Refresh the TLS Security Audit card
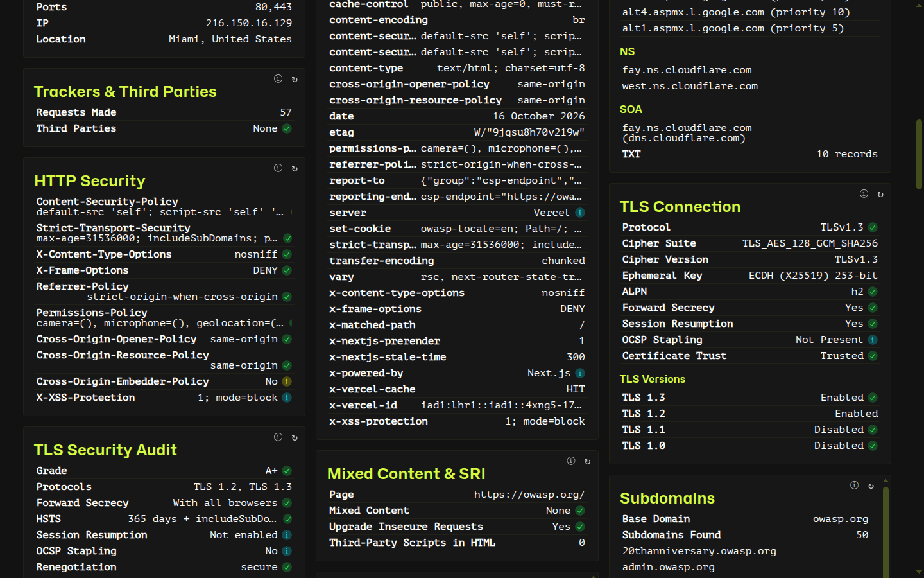 (x=295, y=438)
